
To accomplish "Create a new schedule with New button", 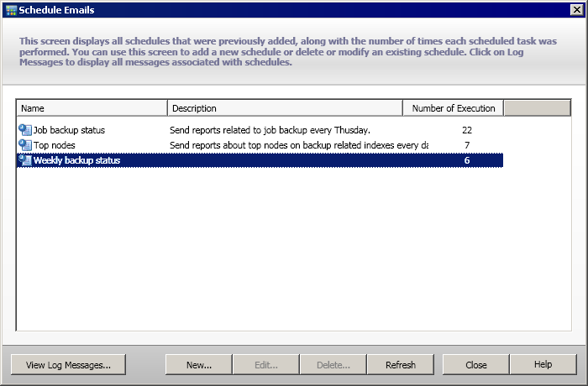I will coord(199,365).
